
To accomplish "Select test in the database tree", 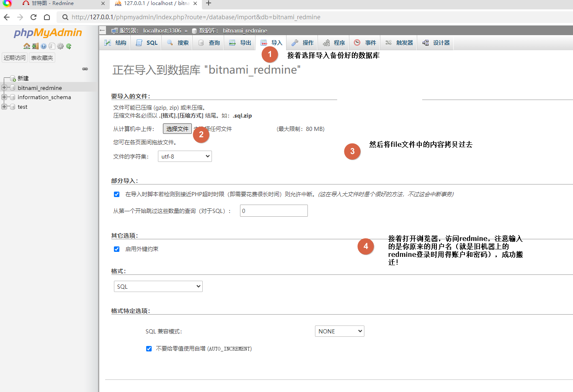I will click(x=23, y=107).
